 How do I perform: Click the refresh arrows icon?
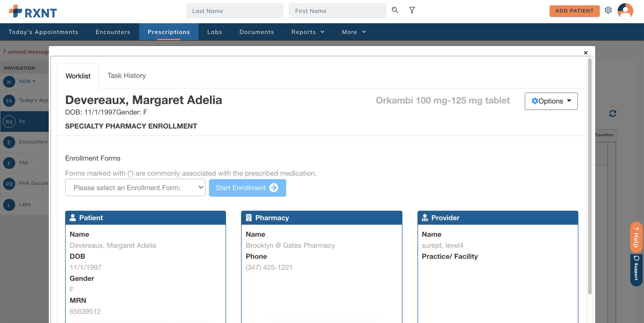tap(612, 113)
